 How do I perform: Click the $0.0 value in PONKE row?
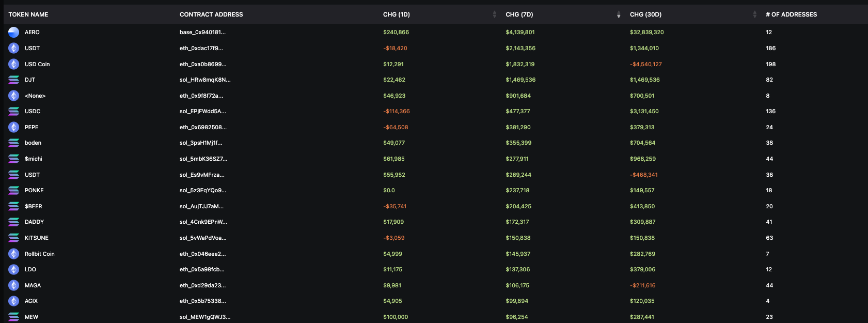click(389, 190)
